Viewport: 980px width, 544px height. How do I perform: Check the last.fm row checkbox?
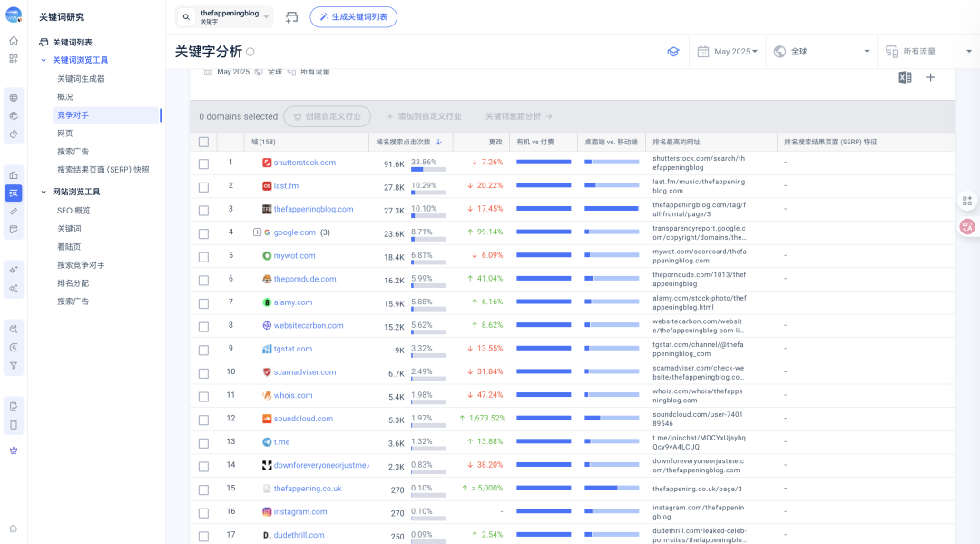(x=204, y=187)
